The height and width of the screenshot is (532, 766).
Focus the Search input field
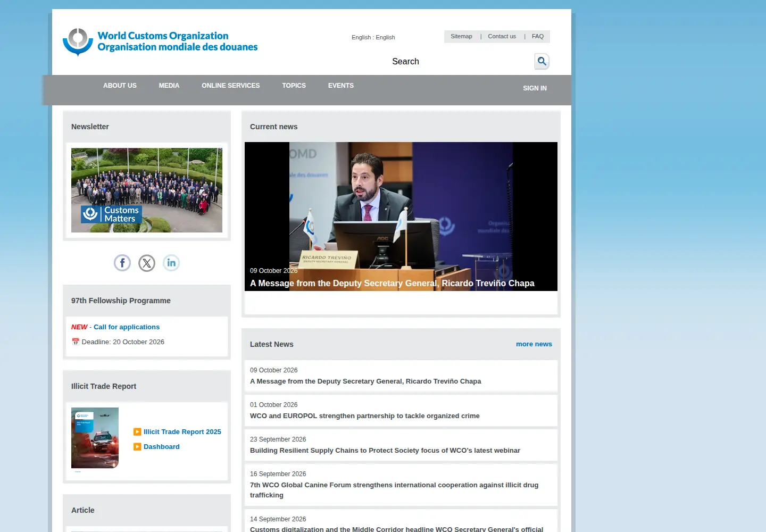[461, 61]
